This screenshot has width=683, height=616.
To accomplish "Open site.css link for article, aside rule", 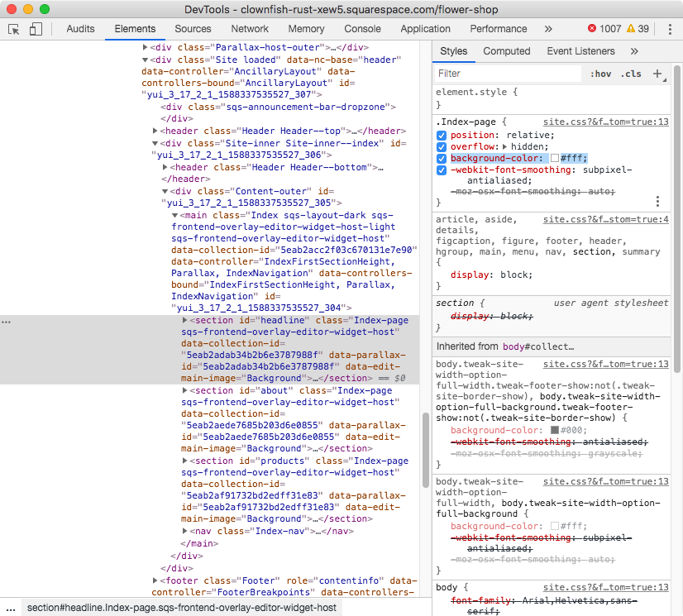I will pyautogui.click(x=605, y=220).
